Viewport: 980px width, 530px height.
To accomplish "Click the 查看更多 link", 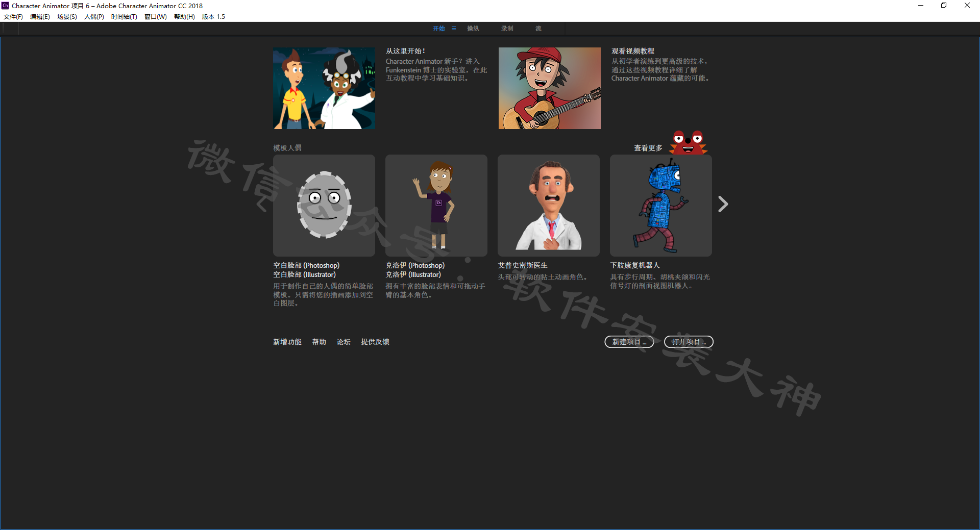I will 648,148.
